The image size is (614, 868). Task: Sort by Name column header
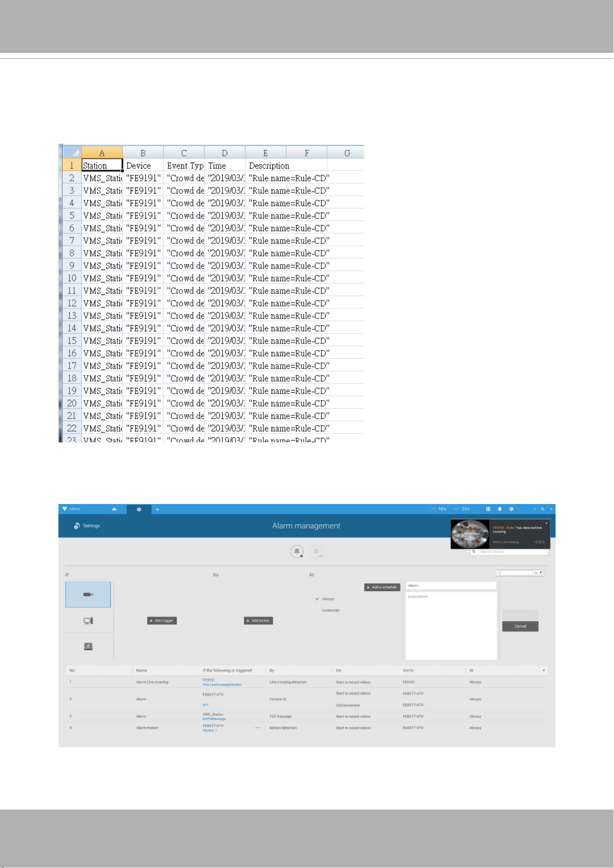point(142,670)
